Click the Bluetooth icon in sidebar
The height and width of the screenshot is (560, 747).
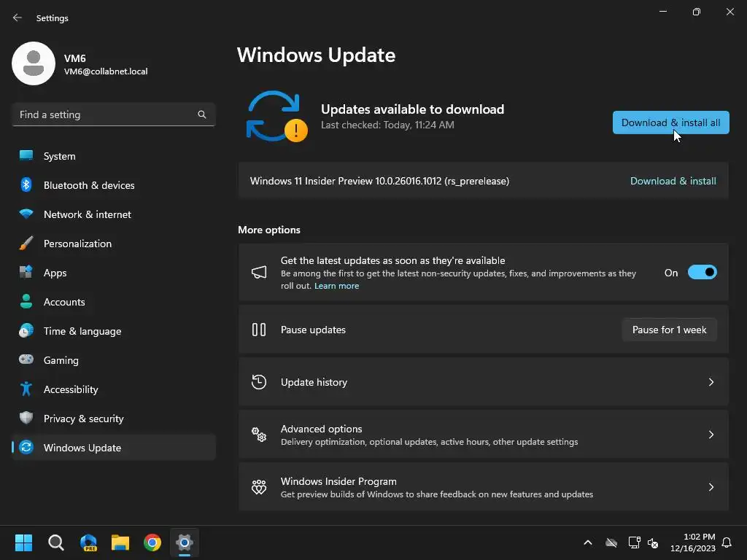pos(26,184)
